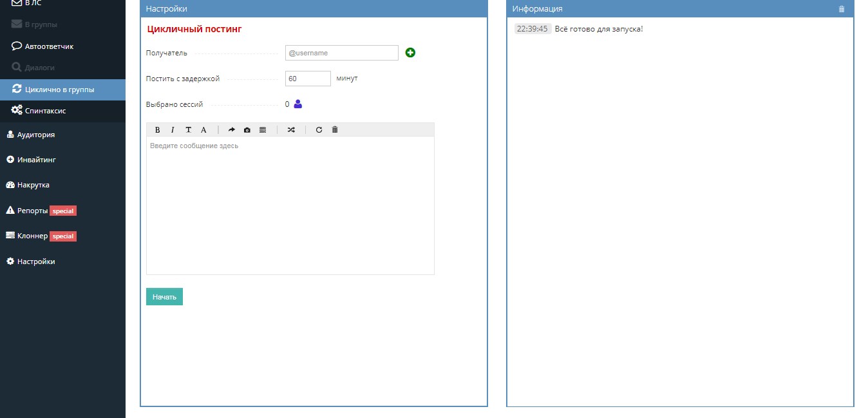The width and height of the screenshot is (868, 418).
Task: Expand the Аудитория sidebar menu
Action: 35,135
